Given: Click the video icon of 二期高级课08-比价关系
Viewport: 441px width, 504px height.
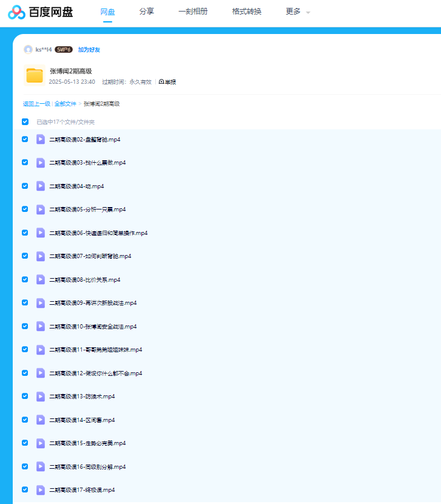Looking at the screenshot, I should 41,279.
